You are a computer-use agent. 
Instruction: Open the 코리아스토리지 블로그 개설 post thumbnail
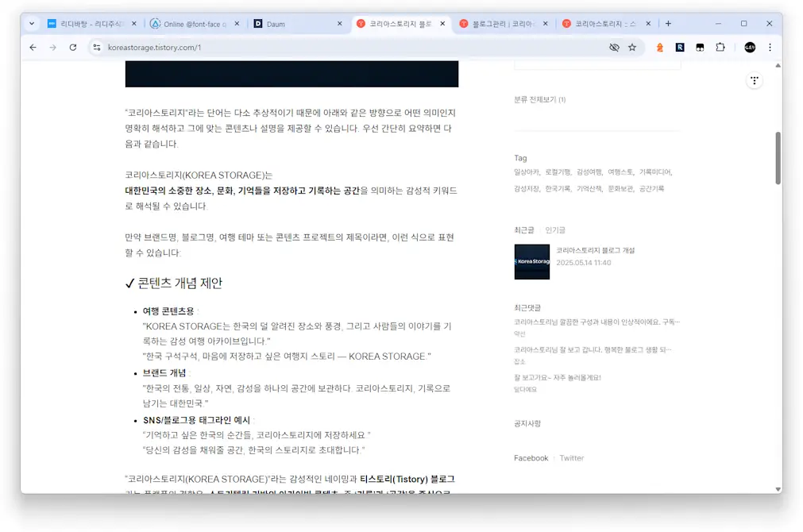531,260
